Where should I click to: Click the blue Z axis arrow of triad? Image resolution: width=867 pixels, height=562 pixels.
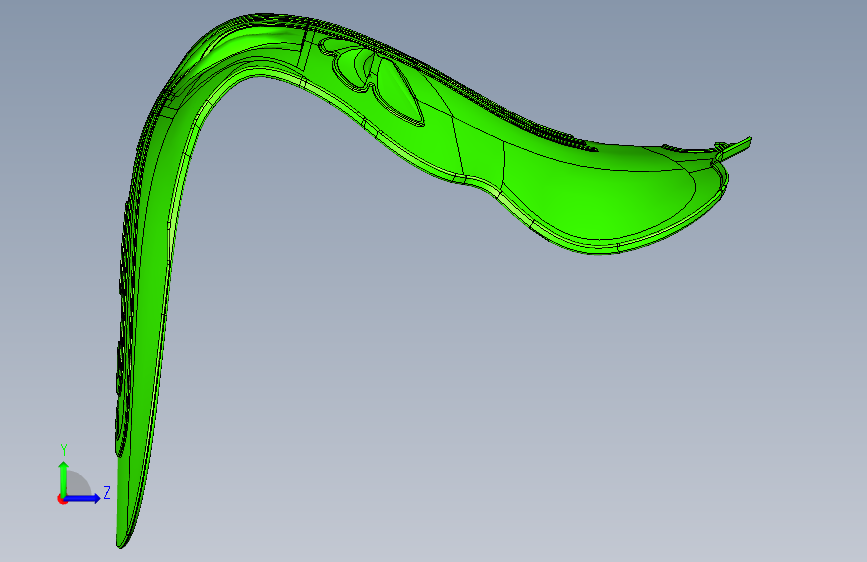pos(83,498)
